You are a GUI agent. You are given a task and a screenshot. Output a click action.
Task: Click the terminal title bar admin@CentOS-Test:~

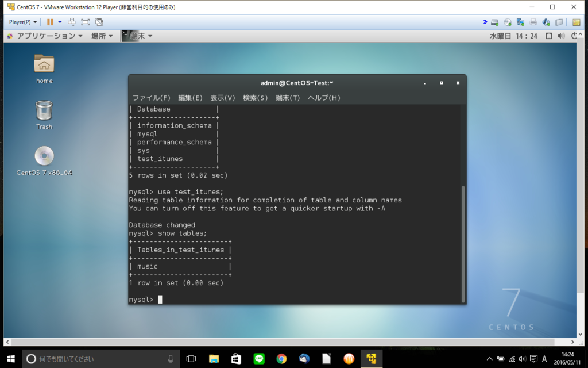pyautogui.click(x=297, y=83)
